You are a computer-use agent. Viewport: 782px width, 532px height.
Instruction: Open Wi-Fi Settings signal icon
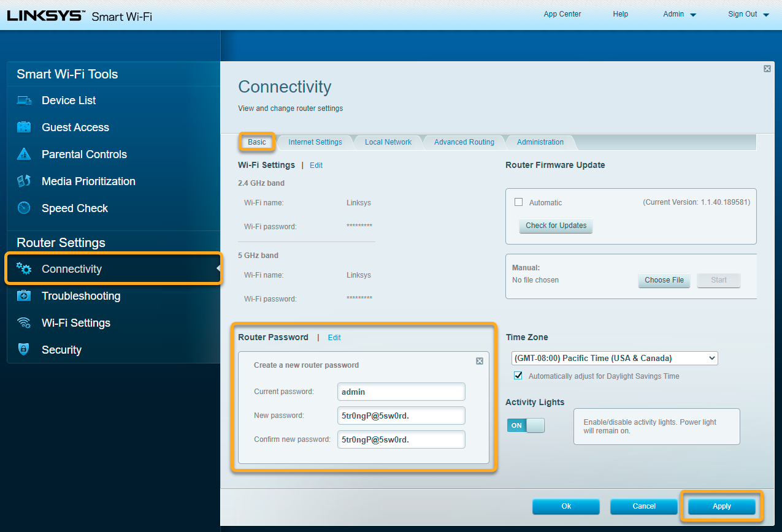click(x=24, y=323)
